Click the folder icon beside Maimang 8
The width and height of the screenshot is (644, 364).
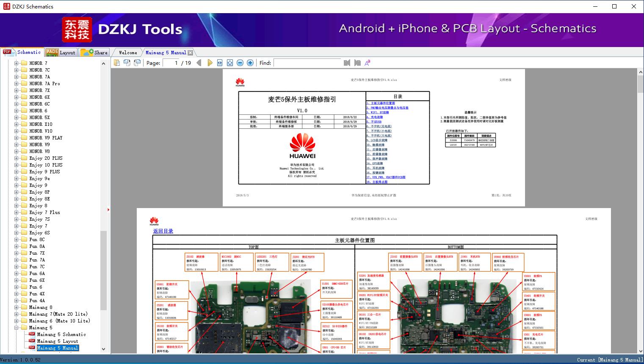[24, 307]
